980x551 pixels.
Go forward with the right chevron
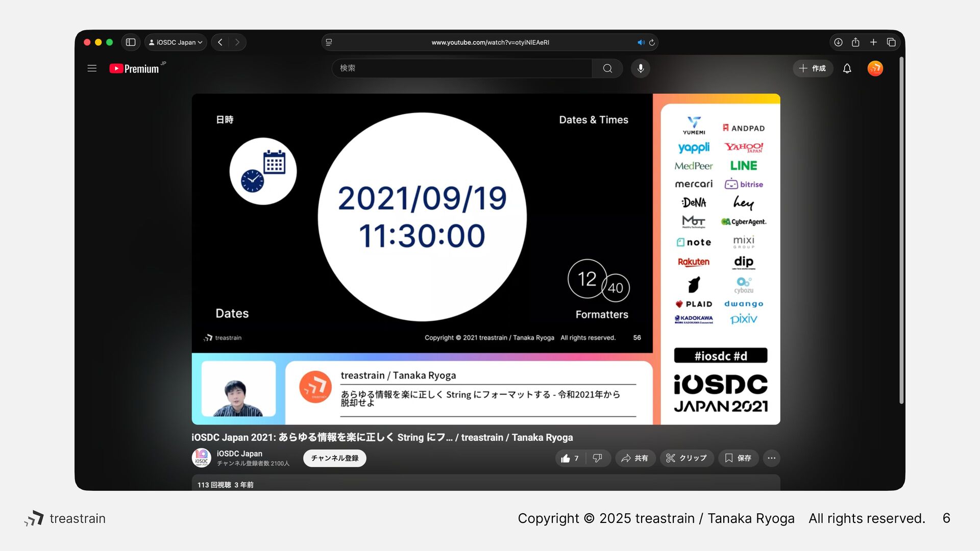click(237, 42)
